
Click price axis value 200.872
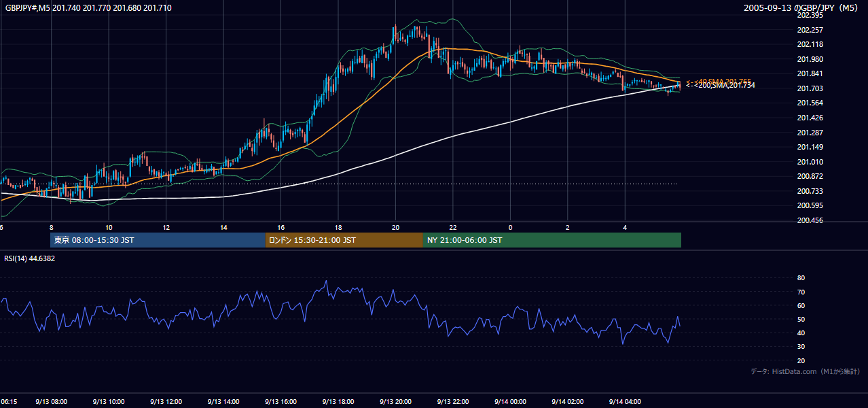810,177
